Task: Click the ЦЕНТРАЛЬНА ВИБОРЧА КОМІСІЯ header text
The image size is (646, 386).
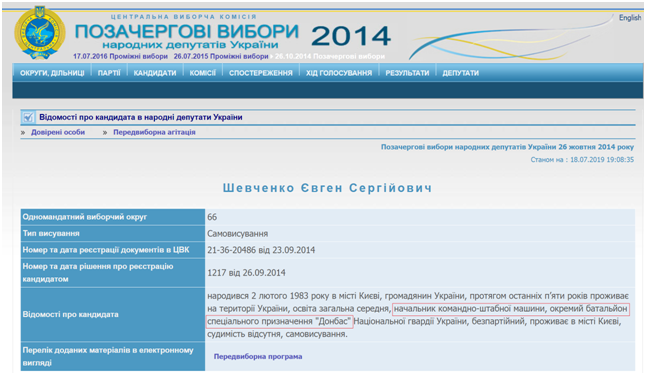Action: [x=184, y=17]
